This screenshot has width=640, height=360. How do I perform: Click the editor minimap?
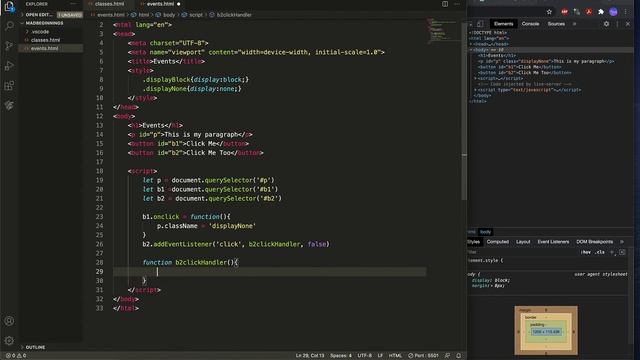pyautogui.click(x=443, y=31)
